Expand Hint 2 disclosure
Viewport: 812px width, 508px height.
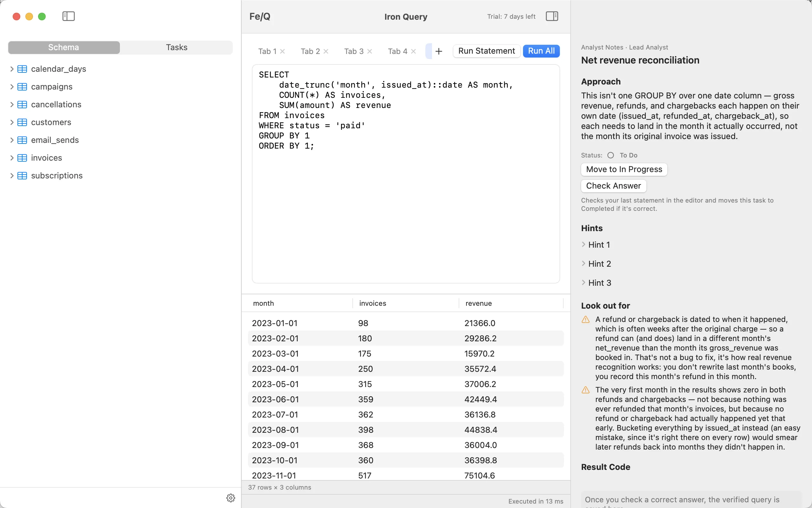pyautogui.click(x=584, y=264)
